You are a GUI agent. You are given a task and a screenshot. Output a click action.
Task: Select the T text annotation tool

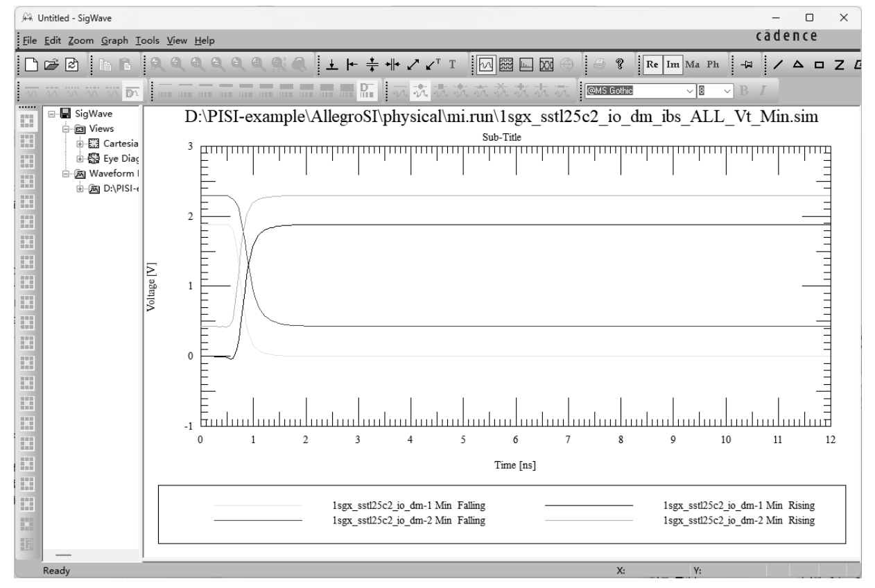coord(453,64)
